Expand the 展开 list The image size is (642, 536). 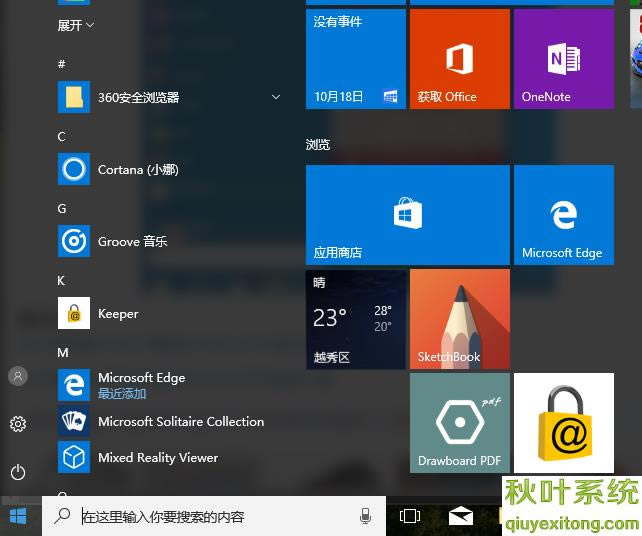[x=76, y=25]
